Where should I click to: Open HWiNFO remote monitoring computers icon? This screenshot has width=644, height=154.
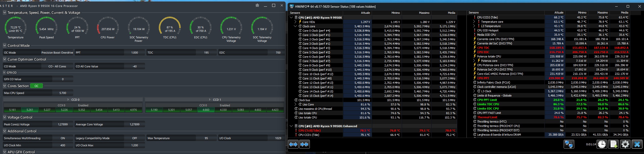coord(569,144)
